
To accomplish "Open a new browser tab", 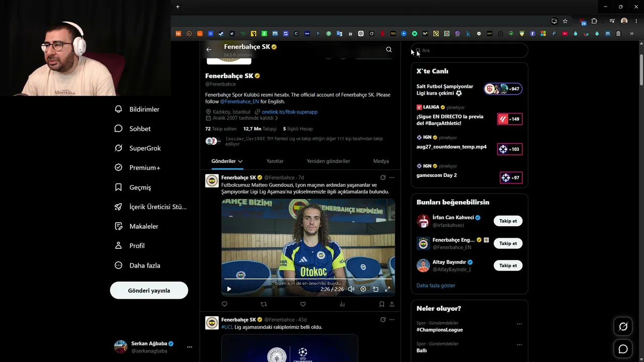I will pos(178,7).
